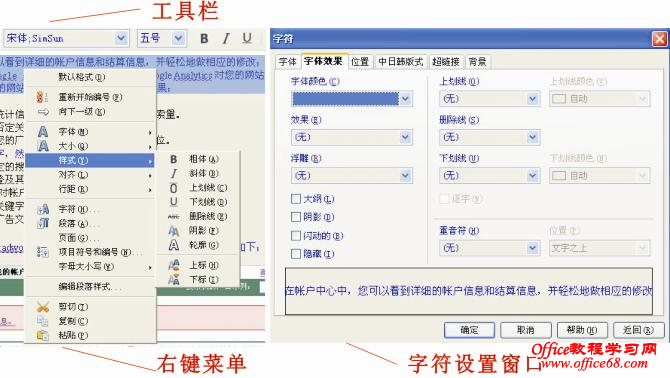
Task: Click the 大小 menu icon
Action: [x=43, y=146]
